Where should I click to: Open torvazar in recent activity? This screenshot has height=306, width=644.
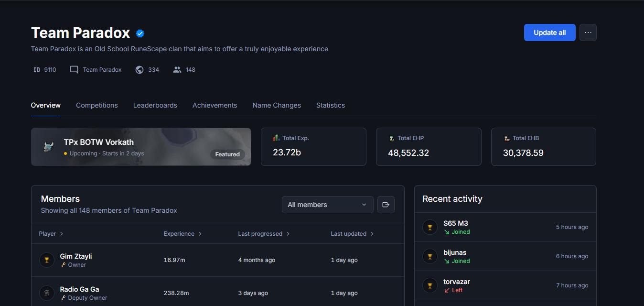pyautogui.click(x=457, y=282)
